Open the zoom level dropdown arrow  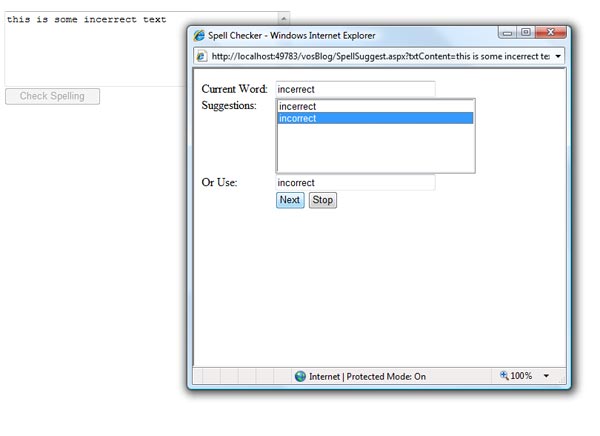click(x=546, y=376)
